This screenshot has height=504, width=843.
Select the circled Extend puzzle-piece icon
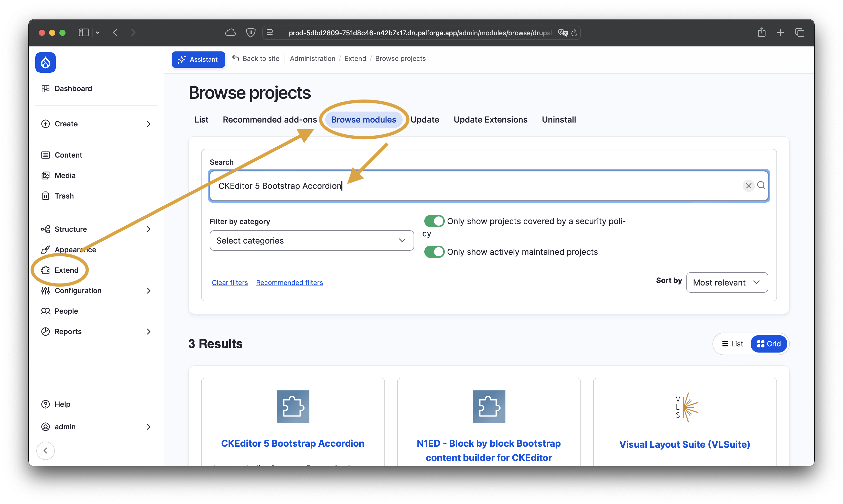point(46,270)
